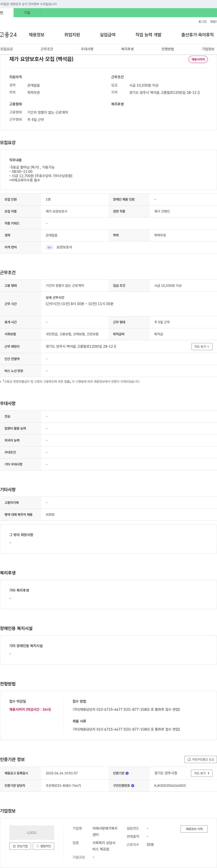Click 채용시까지 (마감시간 : 24시) text
The image size is (217, 868).
pos(30,709)
